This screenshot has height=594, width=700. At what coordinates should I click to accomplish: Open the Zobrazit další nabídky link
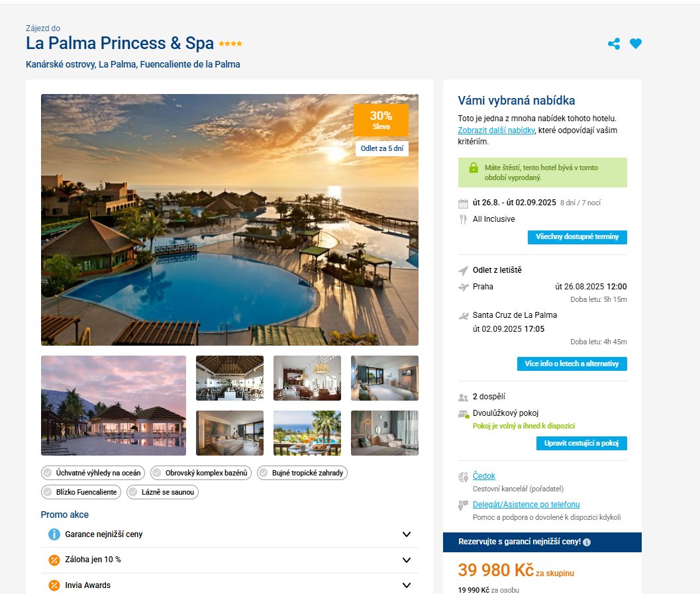pos(496,130)
